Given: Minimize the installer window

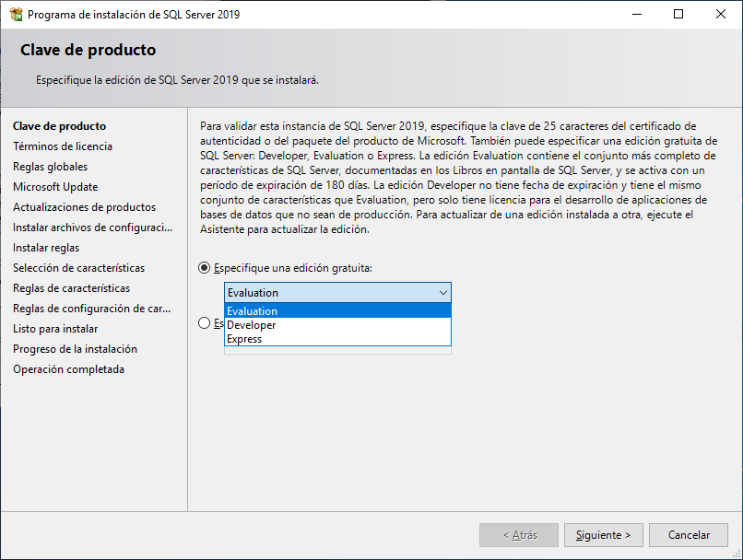Looking at the screenshot, I should (636, 14).
